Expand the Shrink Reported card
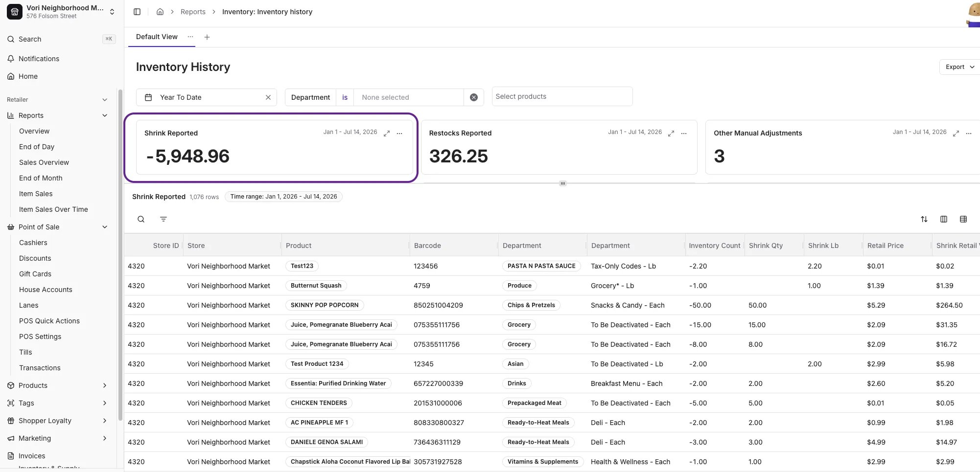This screenshot has width=980, height=472. tap(387, 133)
